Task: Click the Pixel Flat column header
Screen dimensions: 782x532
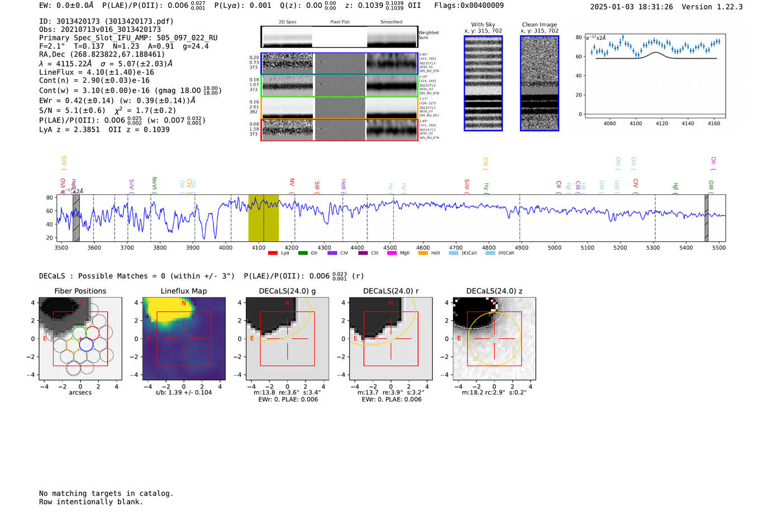Action: pyautogui.click(x=340, y=22)
